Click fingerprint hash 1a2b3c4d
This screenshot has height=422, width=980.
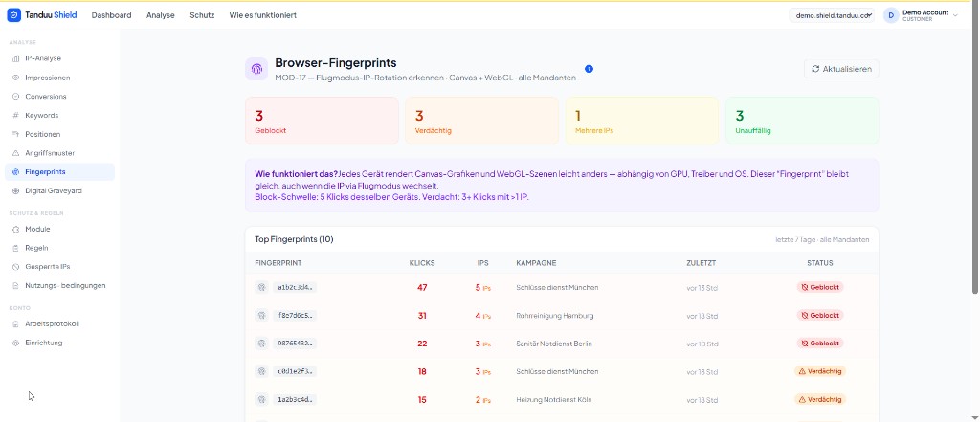tap(295, 399)
